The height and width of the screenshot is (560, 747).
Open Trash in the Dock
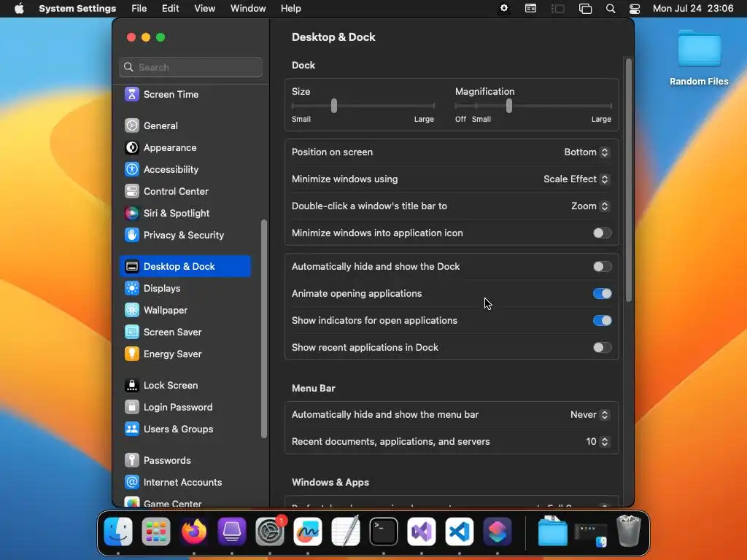628,532
